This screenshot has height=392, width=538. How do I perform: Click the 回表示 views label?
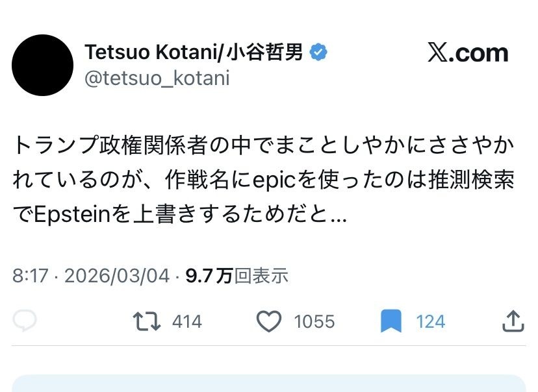[x=261, y=276]
